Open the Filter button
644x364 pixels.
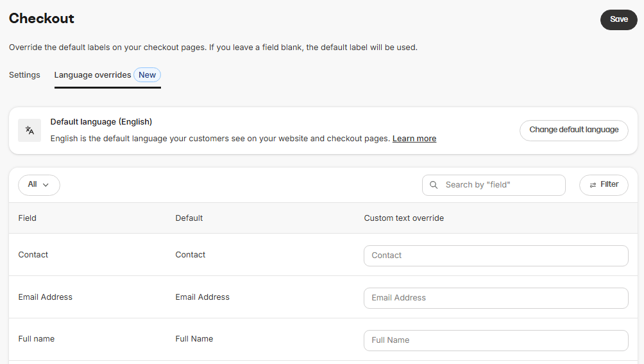tap(604, 185)
